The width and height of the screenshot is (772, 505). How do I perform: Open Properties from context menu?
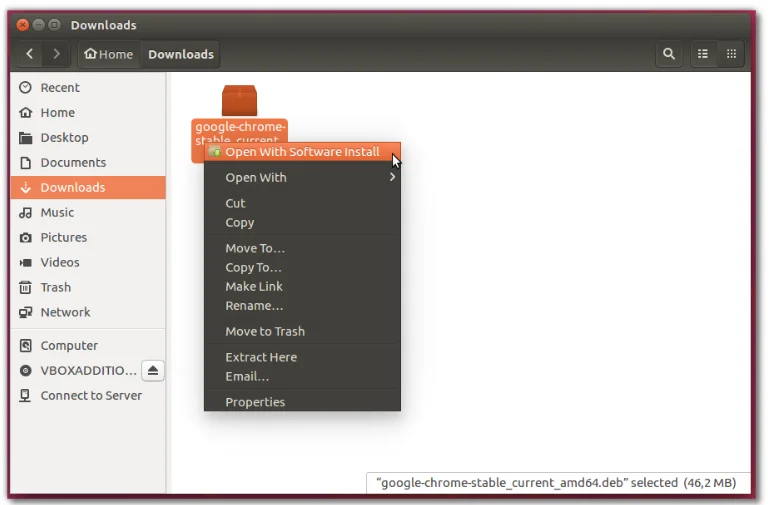(302, 402)
